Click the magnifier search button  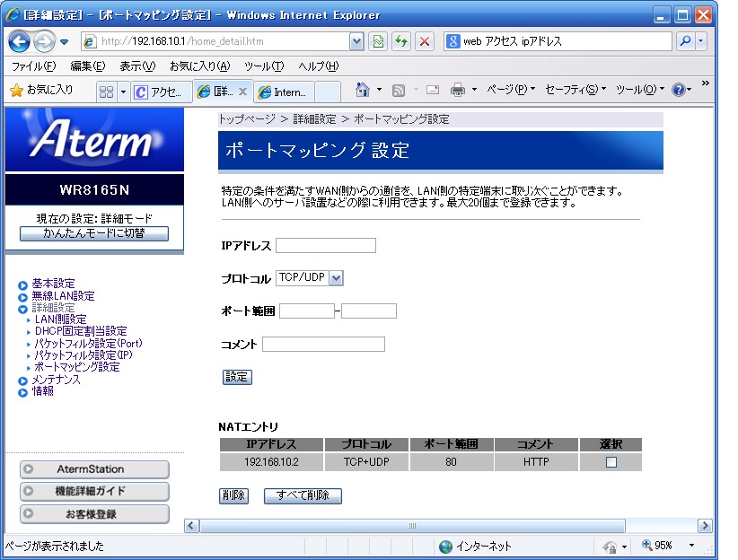click(685, 41)
